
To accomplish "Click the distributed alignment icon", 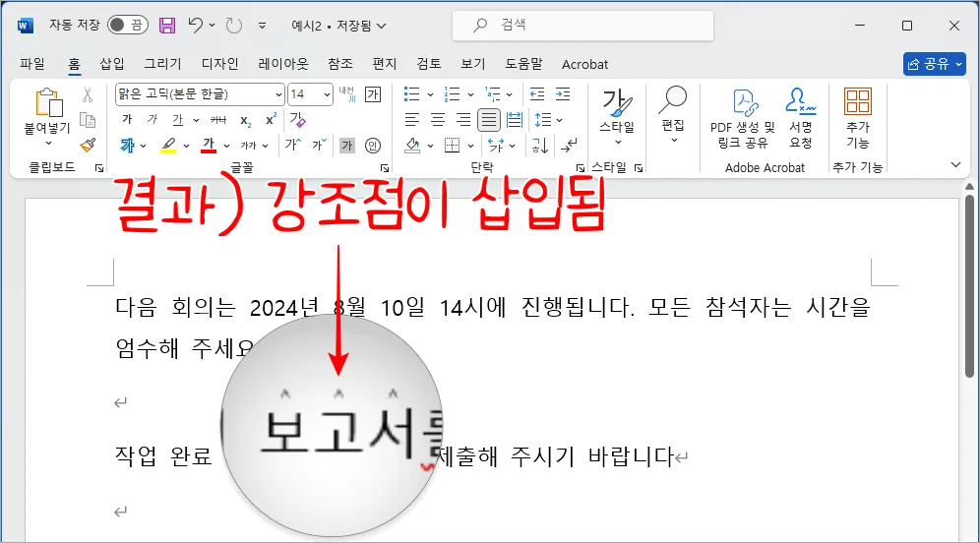I will coord(515,119).
